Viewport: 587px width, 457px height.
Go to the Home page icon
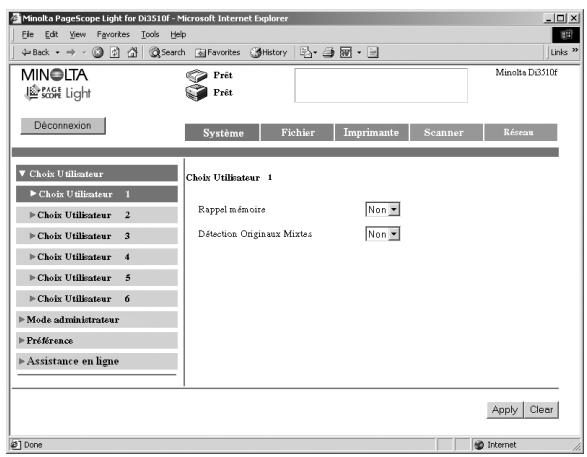point(132,52)
